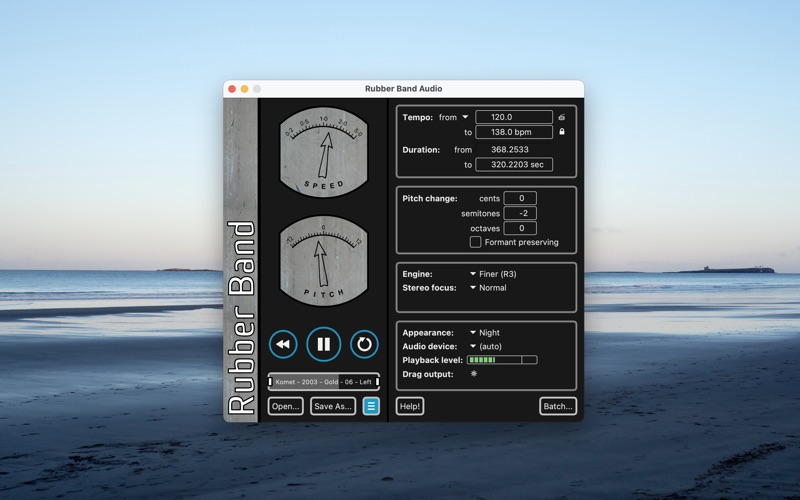Open the Audio device dropdown

(486, 346)
